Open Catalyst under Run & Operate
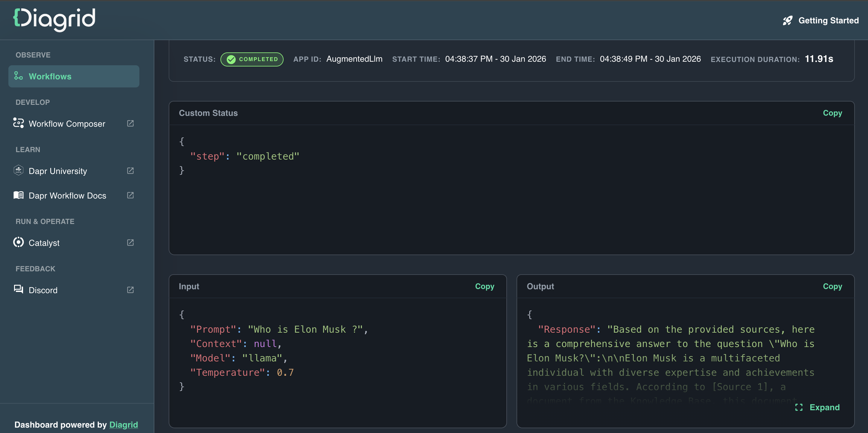The height and width of the screenshot is (433, 868). click(x=44, y=243)
